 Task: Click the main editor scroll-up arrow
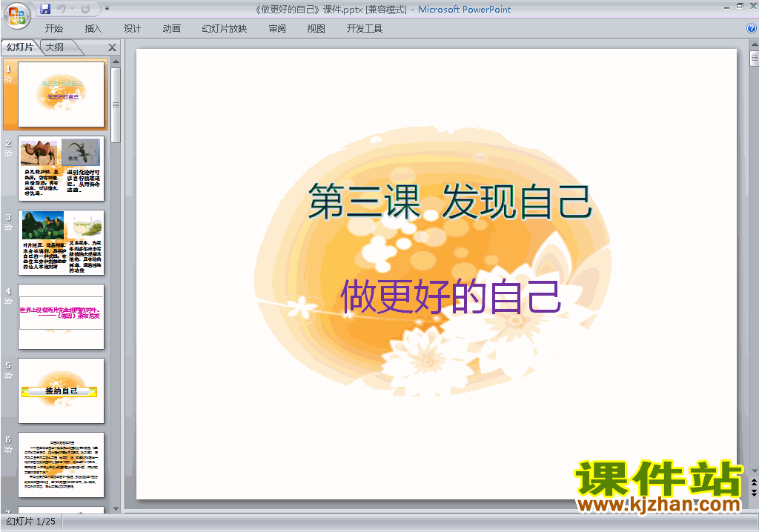tap(754, 44)
